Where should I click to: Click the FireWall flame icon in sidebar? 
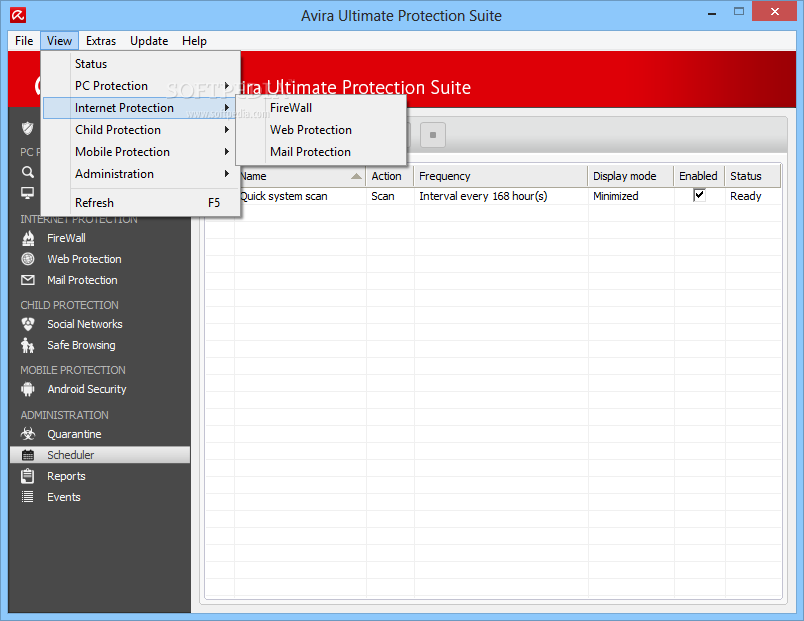(x=28, y=238)
